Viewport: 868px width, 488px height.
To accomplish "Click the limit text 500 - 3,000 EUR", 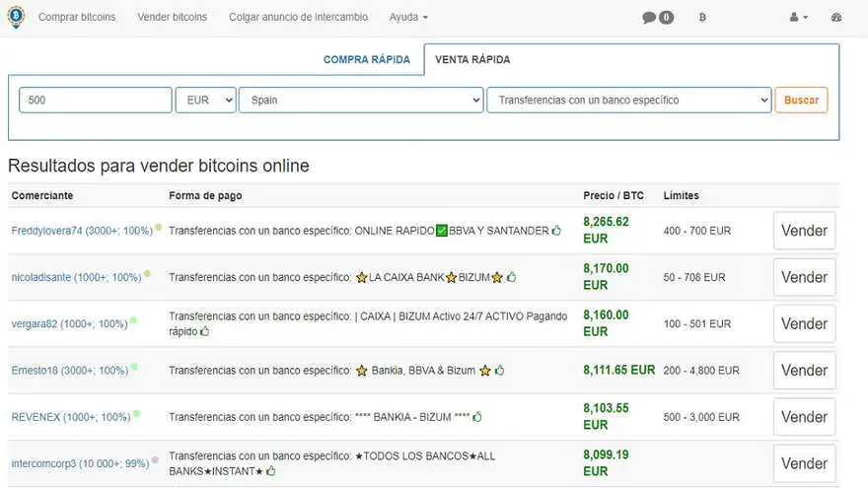I will (701, 417).
